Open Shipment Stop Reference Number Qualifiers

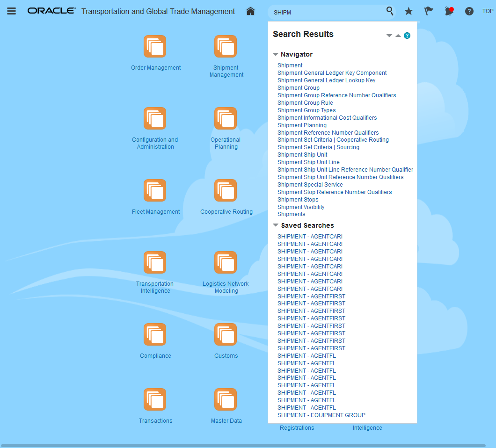coord(335,192)
